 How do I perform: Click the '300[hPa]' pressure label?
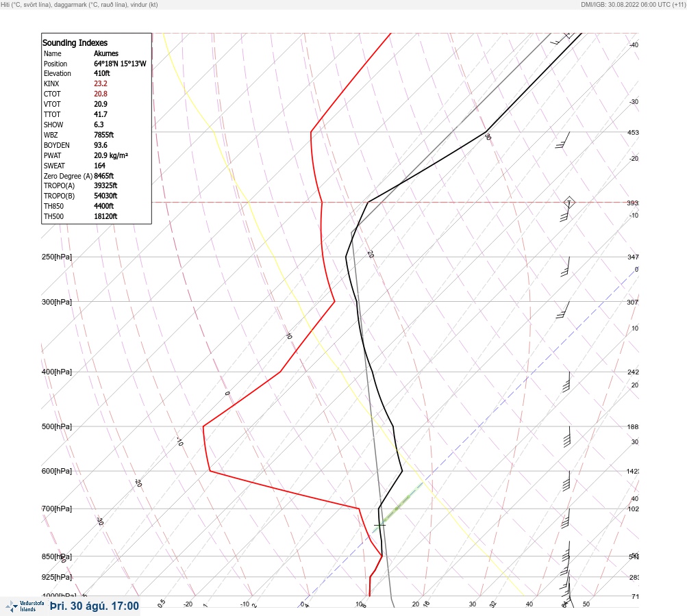point(57,302)
